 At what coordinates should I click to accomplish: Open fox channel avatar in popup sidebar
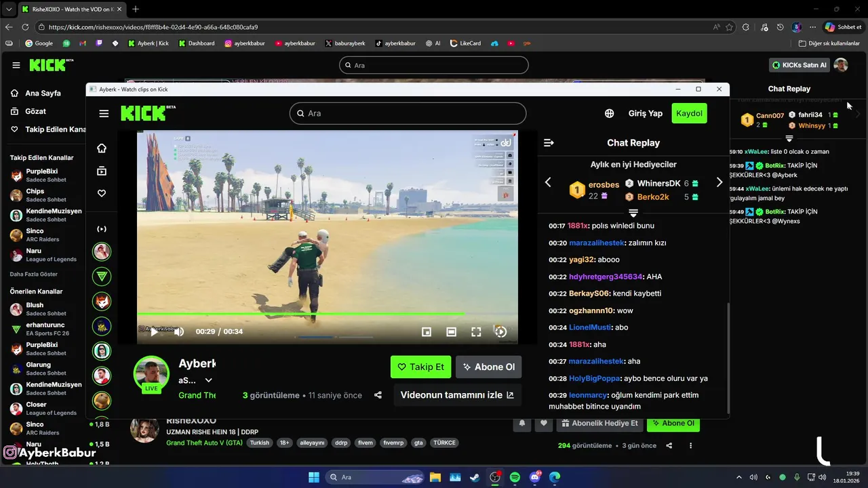[102, 302]
